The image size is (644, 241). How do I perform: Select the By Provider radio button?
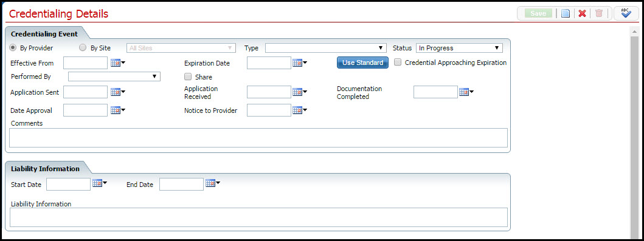(13, 47)
